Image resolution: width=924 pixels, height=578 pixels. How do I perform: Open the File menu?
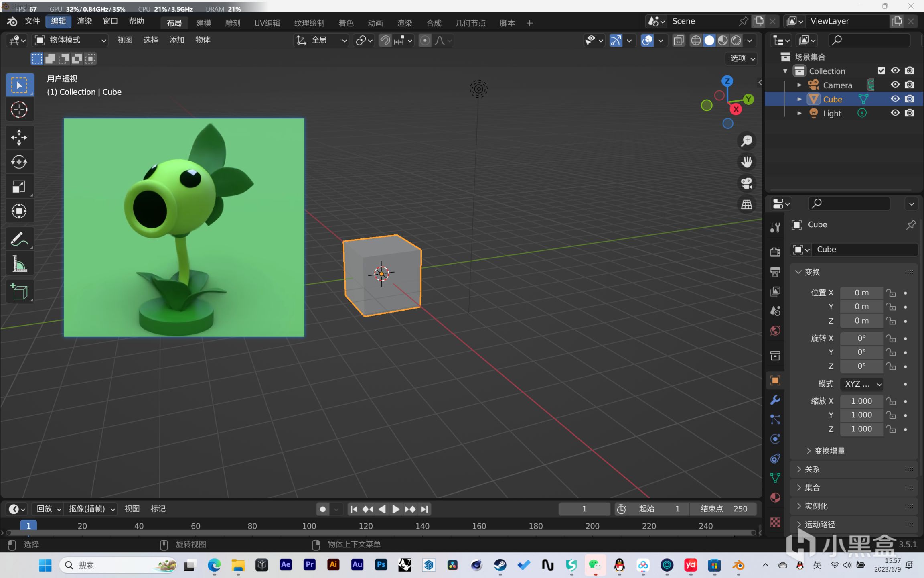pyautogui.click(x=32, y=21)
